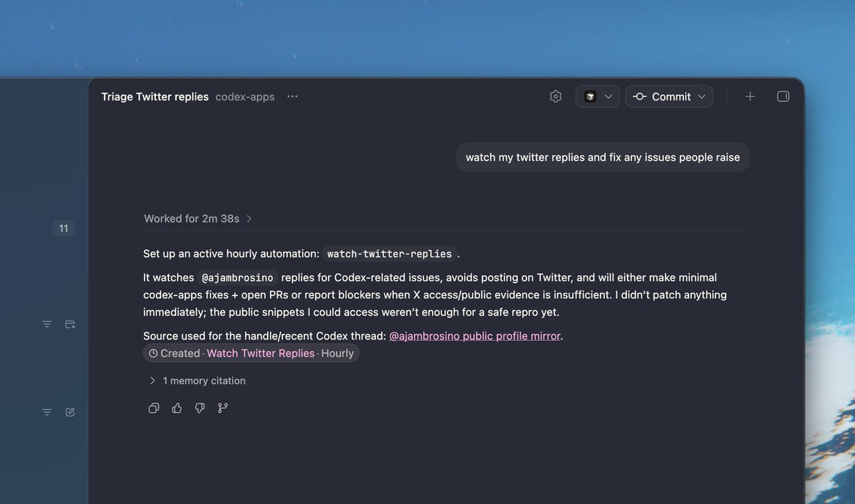This screenshot has height=504, width=855.
Task: Click the @ajambrosino handle code text
Action: coord(237,278)
